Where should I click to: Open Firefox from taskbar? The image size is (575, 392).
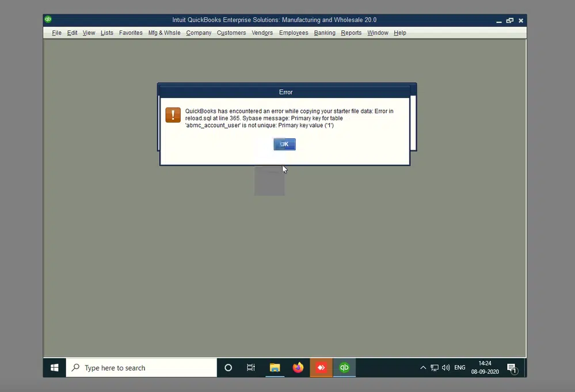298,367
